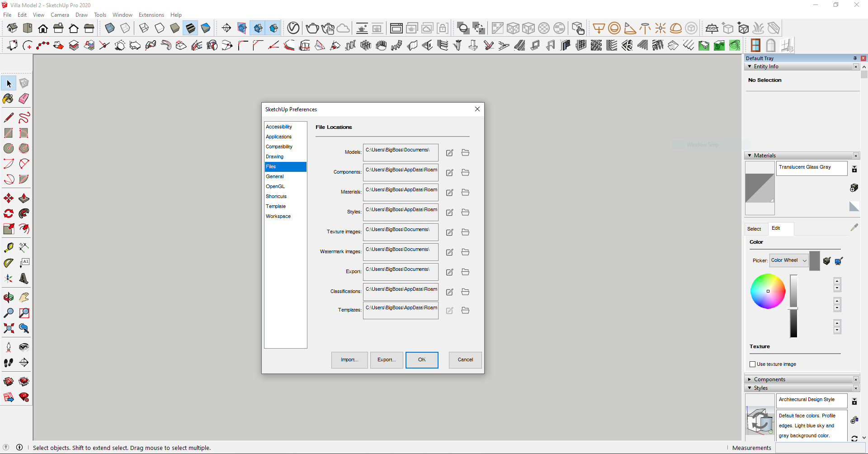Toggle X-Ray face style
Screen dimensions: 868x454
110,28
